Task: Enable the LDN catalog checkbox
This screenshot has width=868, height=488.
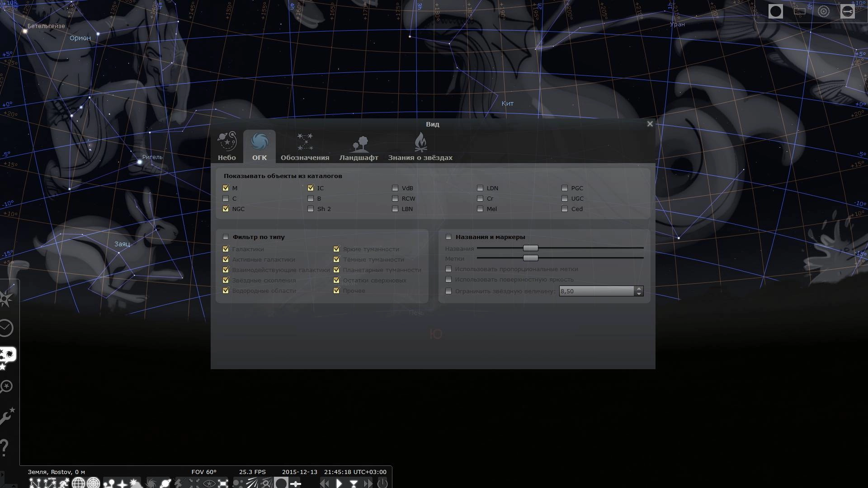Action: [480, 188]
